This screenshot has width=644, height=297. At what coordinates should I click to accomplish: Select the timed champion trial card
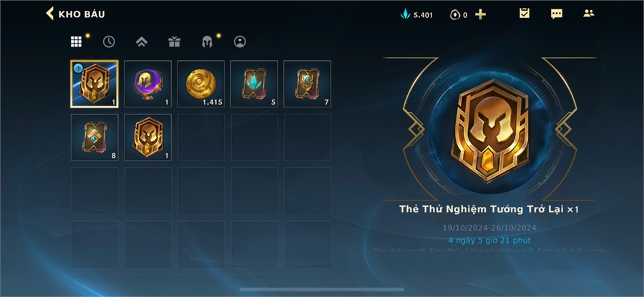pos(94,84)
